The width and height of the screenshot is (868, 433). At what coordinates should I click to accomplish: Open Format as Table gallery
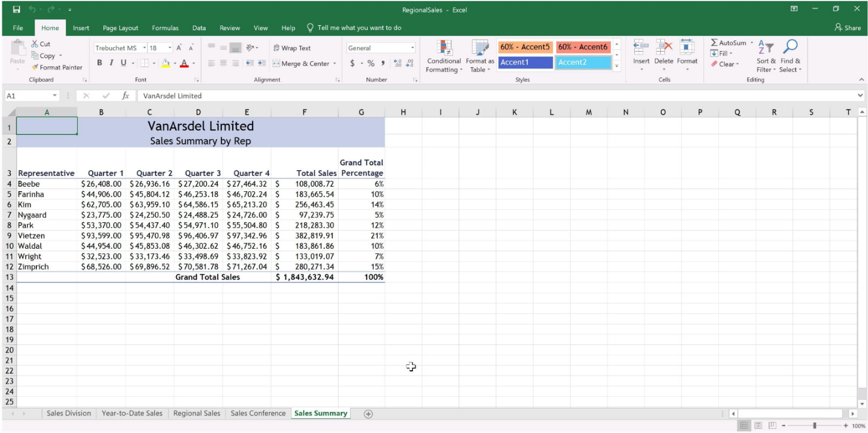click(x=480, y=56)
